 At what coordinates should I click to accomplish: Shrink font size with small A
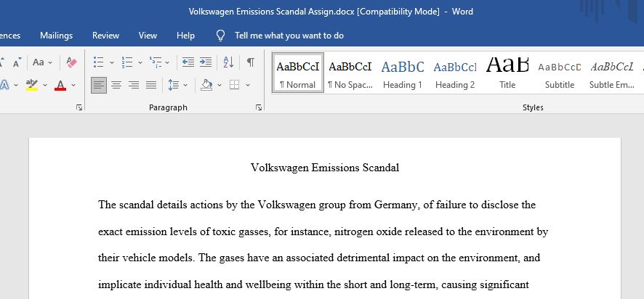(x=17, y=62)
